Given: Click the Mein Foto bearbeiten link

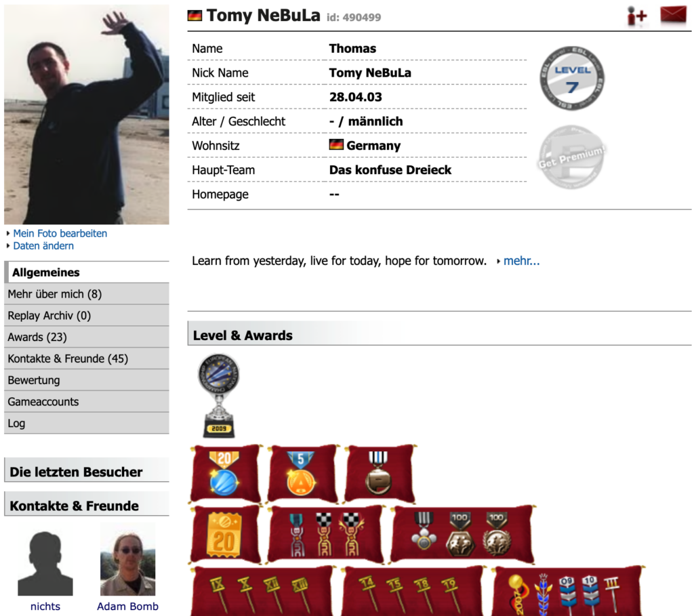Looking at the screenshot, I should coord(60,233).
